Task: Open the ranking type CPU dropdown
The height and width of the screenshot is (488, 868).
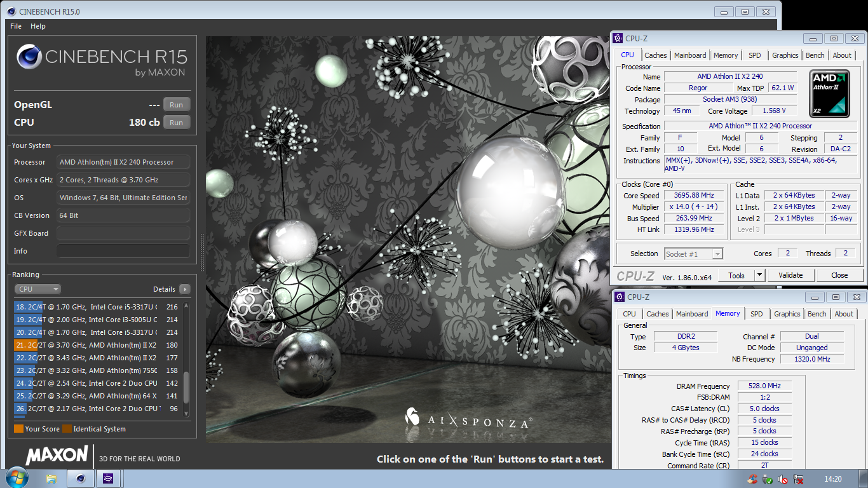Action: click(x=38, y=289)
